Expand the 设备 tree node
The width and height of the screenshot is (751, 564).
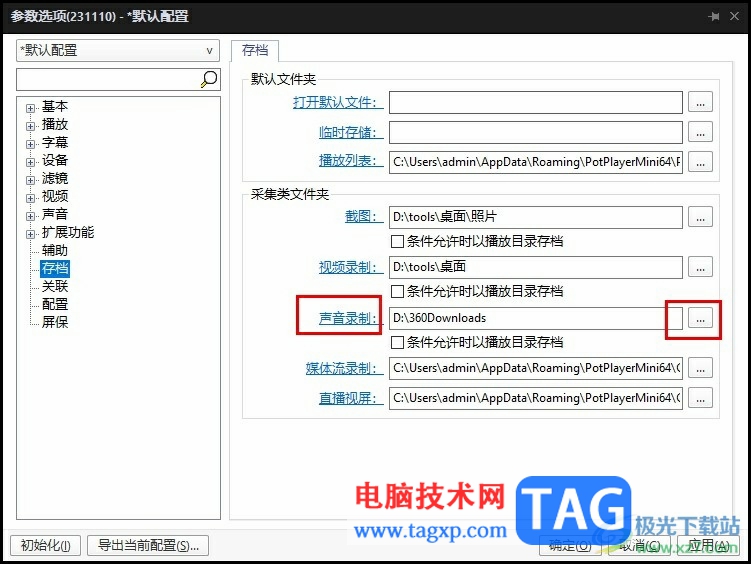coord(30,162)
